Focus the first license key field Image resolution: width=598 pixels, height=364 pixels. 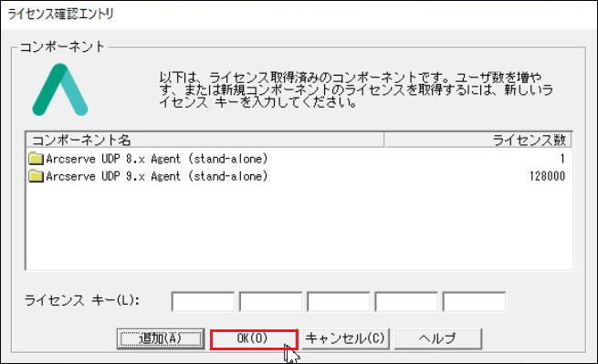[x=203, y=302]
